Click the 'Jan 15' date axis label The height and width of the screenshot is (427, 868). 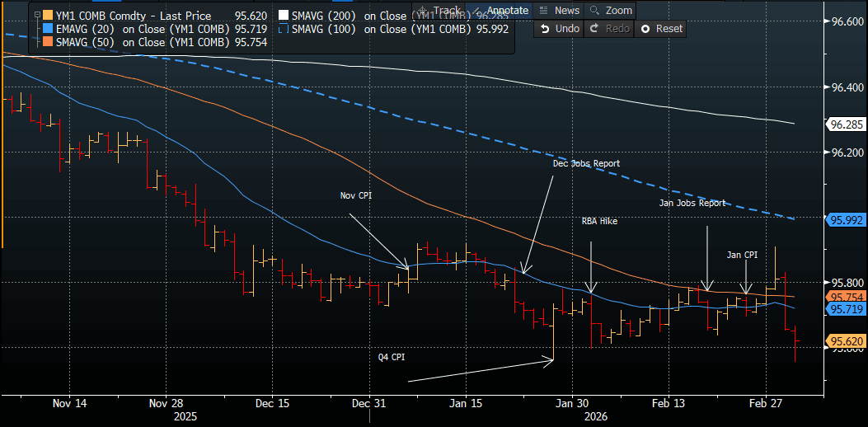[467, 404]
